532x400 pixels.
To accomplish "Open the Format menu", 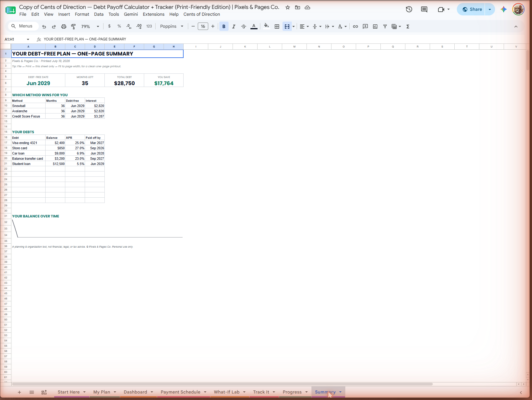I will [82, 14].
